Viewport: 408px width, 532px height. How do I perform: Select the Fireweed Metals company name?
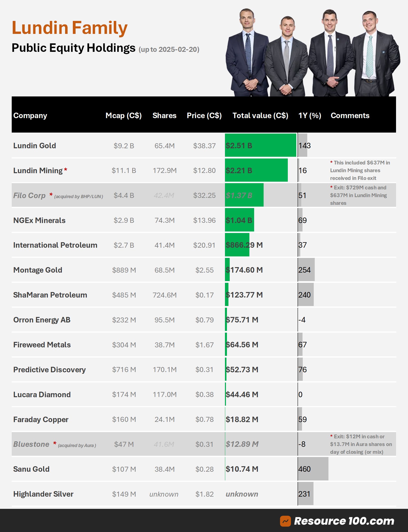42,345
